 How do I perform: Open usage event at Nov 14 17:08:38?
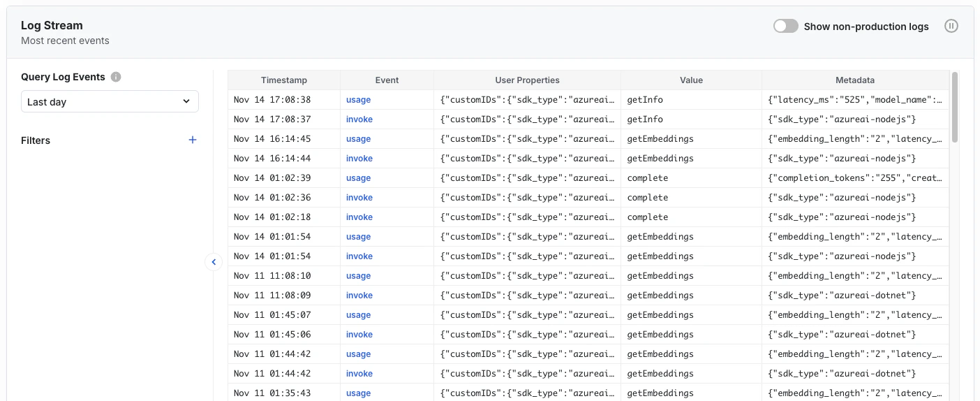click(358, 100)
